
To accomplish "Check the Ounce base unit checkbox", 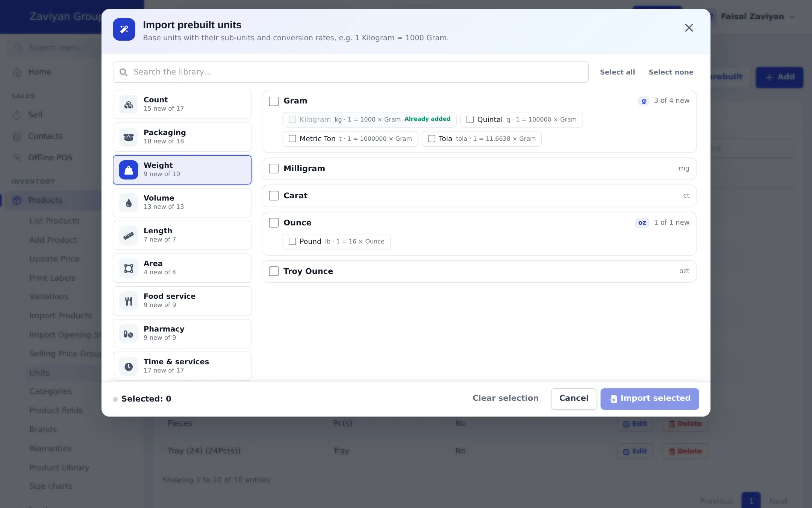I will coord(274,223).
